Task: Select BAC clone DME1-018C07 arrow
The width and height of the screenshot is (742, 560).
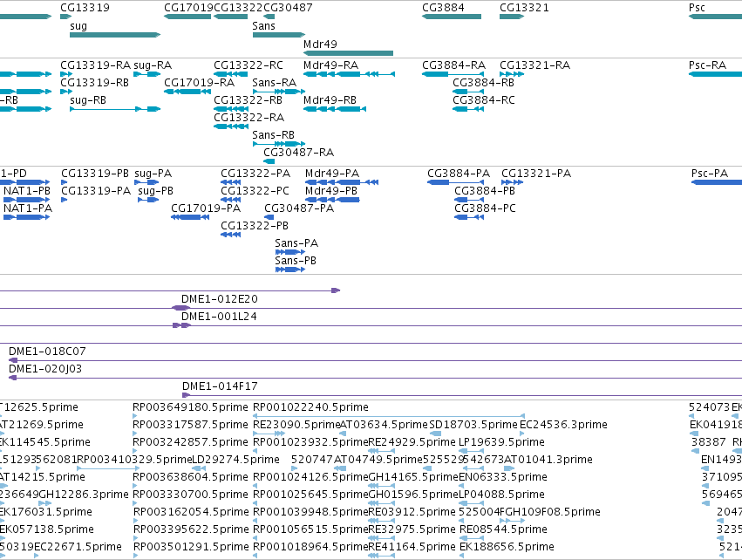Action: [13, 360]
